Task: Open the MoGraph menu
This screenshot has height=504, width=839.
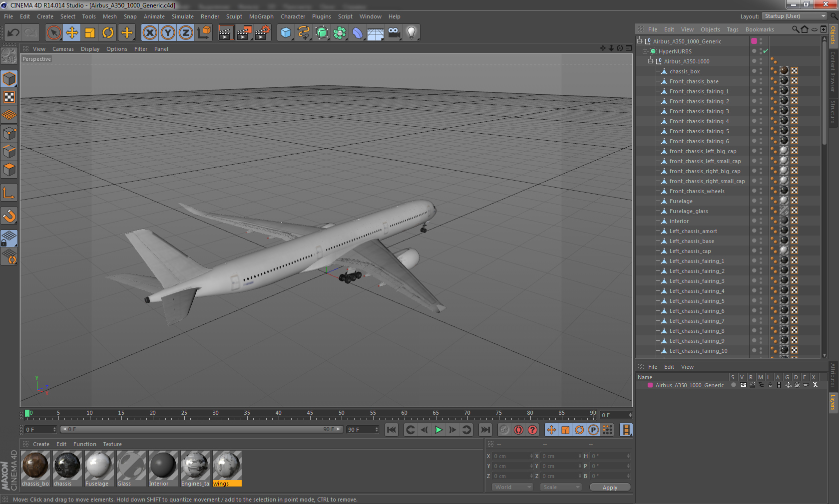Action: 261,16
